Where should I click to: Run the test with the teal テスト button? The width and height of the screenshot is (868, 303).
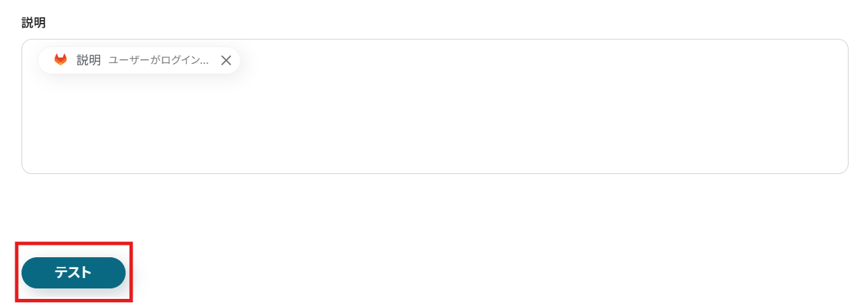74,272
